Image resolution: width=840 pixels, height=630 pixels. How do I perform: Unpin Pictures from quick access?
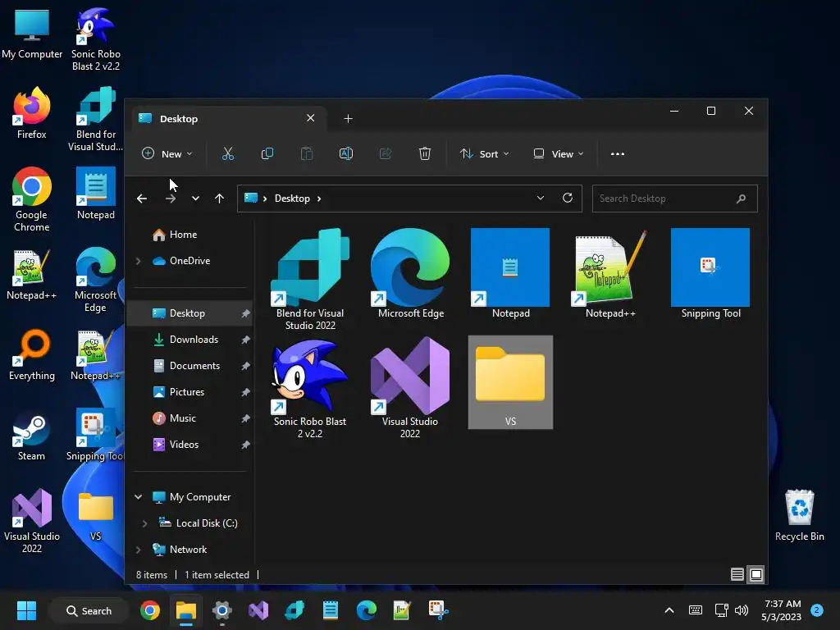coord(245,392)
